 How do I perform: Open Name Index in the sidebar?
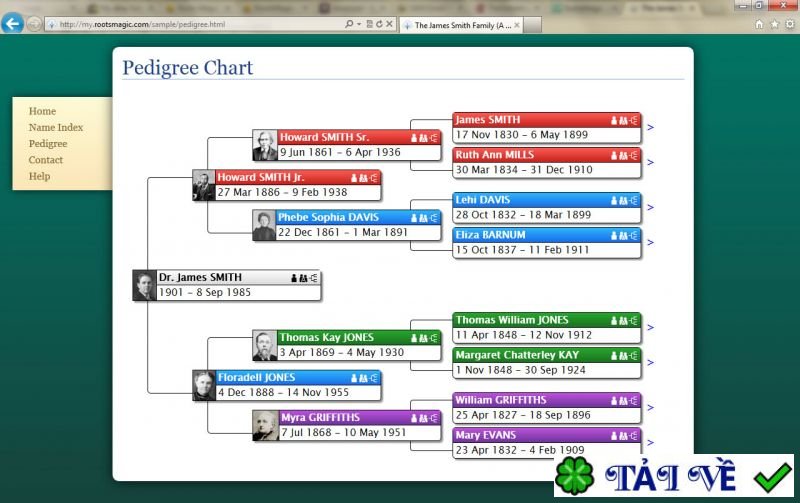(56, 128)
